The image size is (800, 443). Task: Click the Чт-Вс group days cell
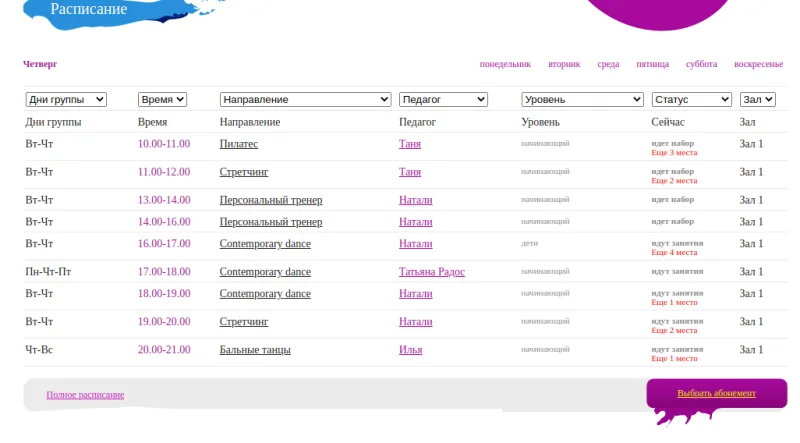pos(39,350)
